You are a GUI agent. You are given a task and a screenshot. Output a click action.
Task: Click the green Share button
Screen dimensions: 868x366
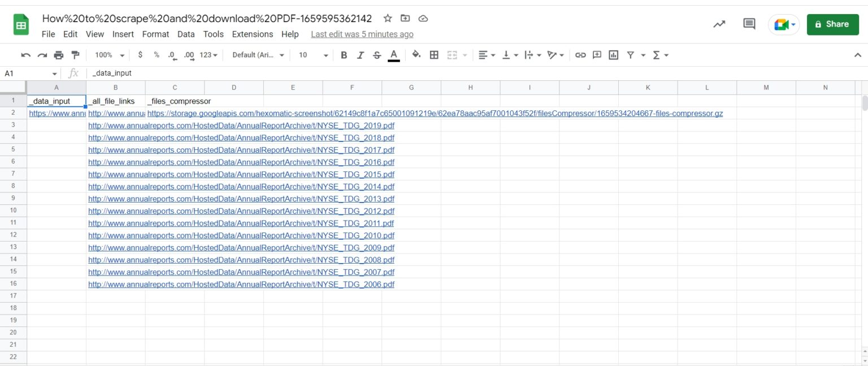832,24
